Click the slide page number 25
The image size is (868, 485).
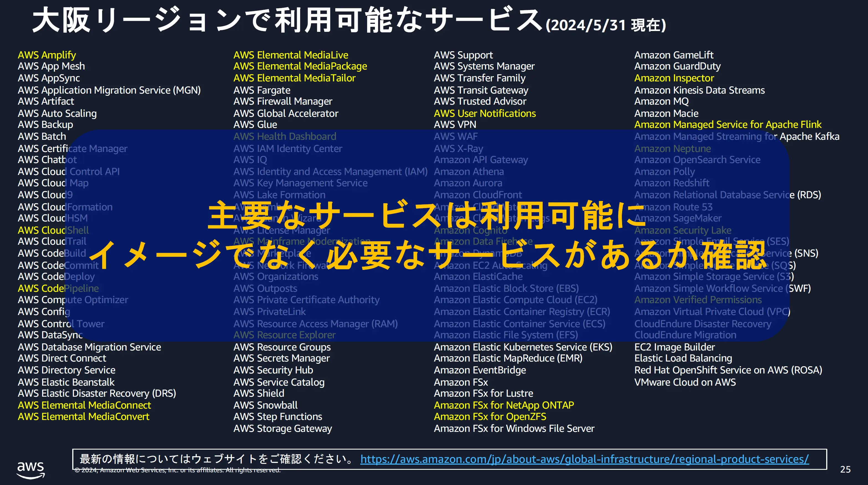click(845, 469)
